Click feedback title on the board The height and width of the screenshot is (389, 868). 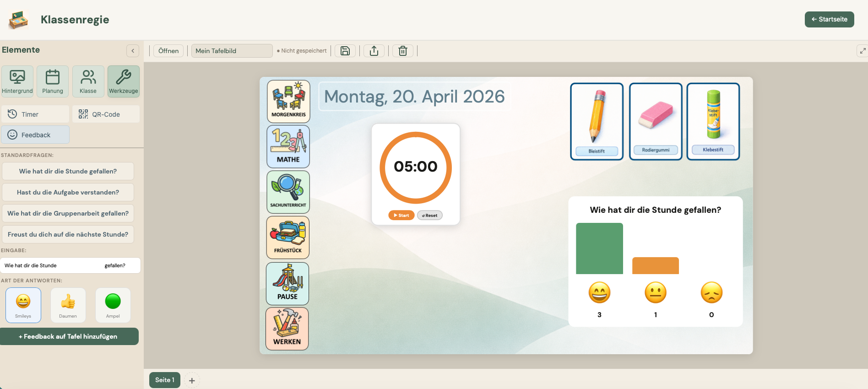tap(656, 210)
